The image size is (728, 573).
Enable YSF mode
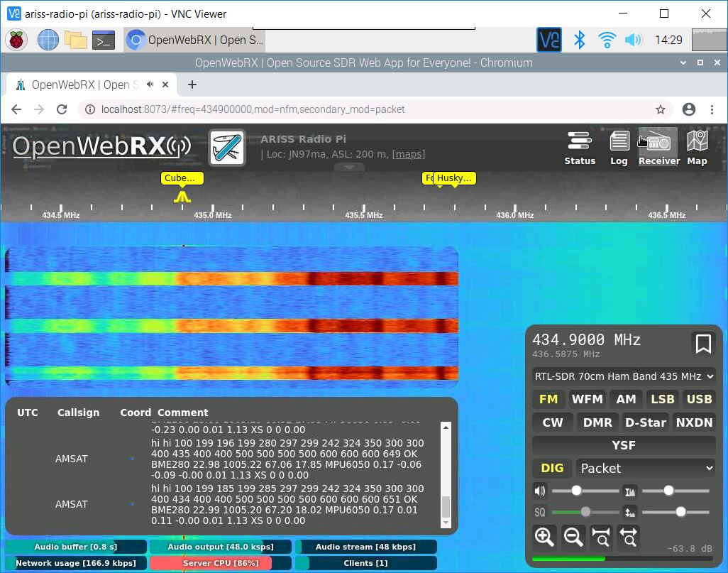click(x=624, y=445)
